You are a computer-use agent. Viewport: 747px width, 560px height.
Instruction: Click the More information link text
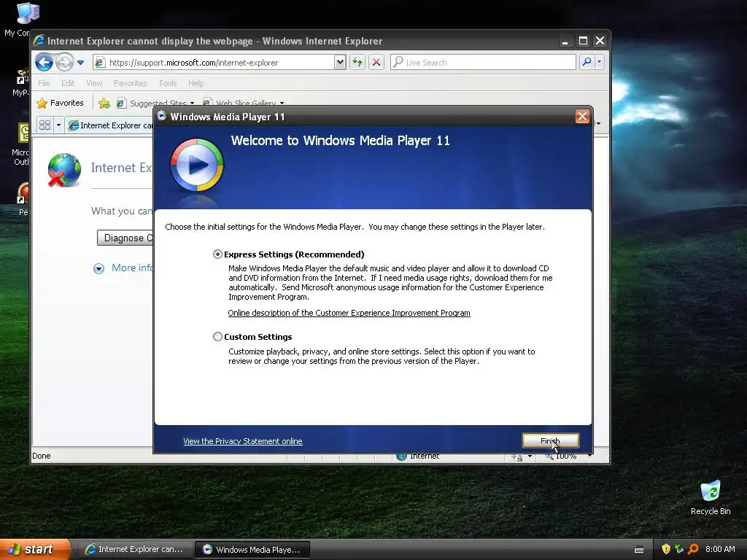(132, 268)
